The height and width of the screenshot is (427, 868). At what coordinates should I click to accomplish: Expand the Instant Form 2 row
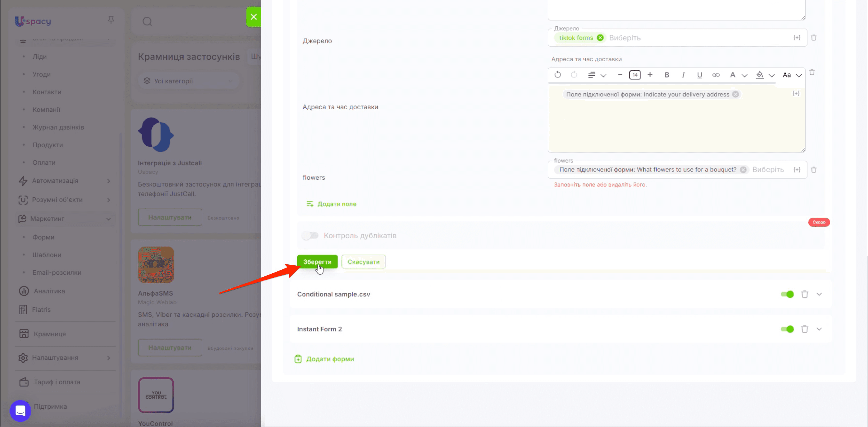point(819,329)
